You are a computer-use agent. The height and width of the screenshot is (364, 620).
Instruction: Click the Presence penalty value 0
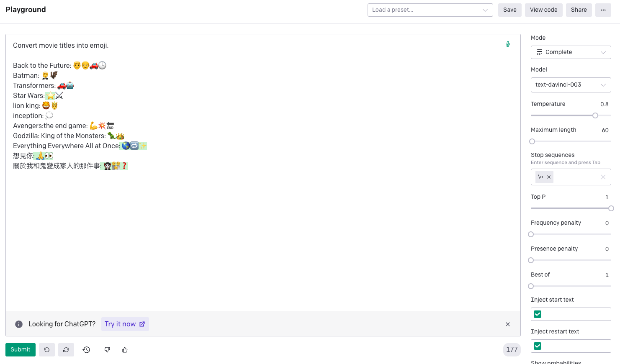[x=607, y=249]
